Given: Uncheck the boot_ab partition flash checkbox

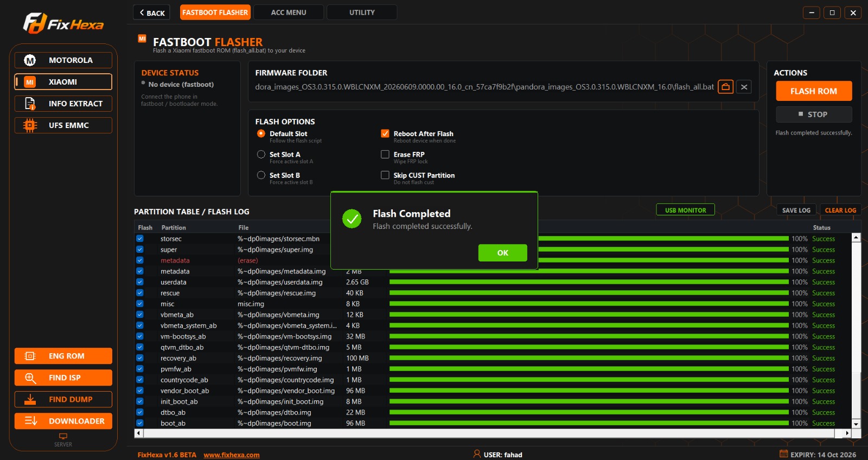Looking at the screenshot, I should tap(140, 423).
